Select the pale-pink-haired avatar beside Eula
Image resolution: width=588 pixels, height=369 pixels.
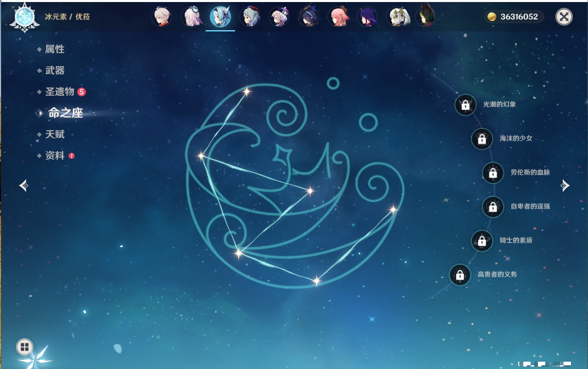[x=191, y=17]
